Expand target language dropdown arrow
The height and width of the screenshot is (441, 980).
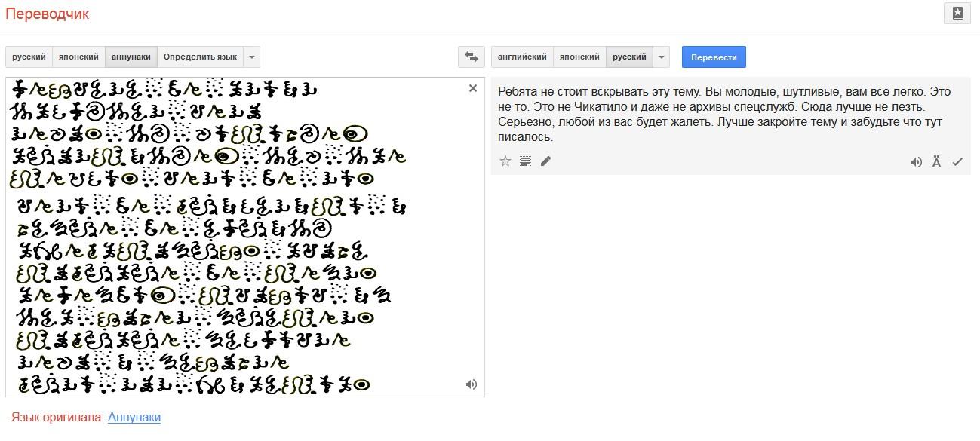[661, 57]
